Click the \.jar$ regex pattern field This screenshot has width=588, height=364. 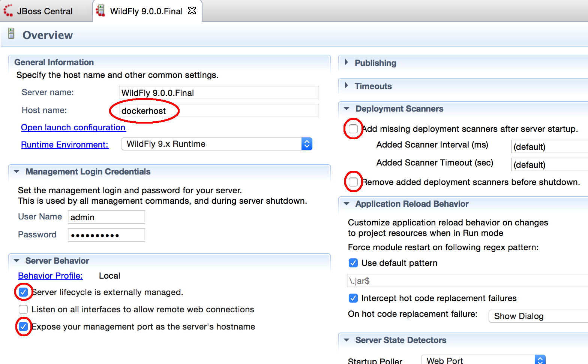tap(468, 280)
